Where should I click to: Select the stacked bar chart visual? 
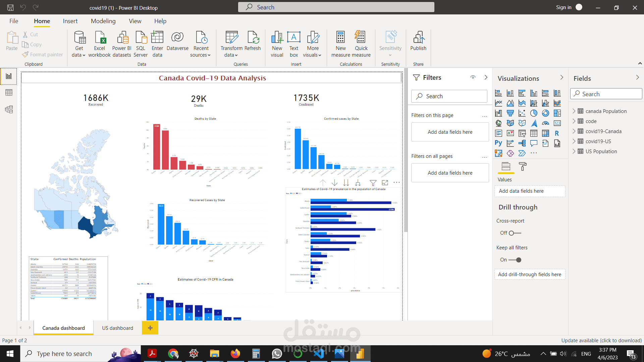(498, 93)
